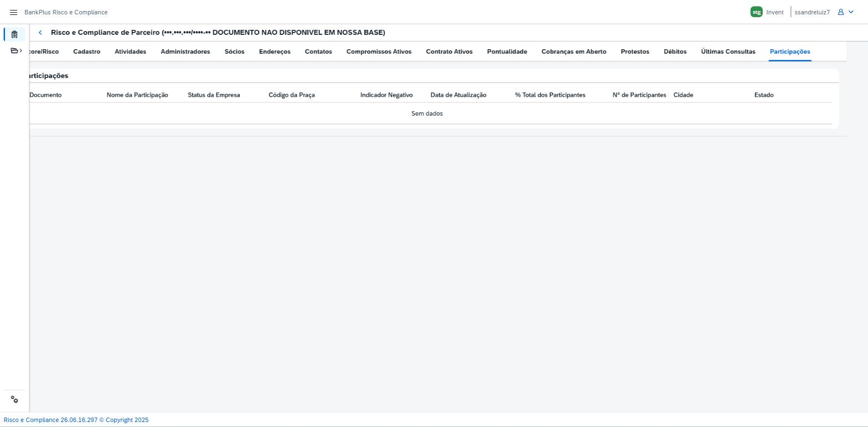Click the Invent tenant label
This screenshot has width=868, height=427.
(x=775, y=12)
